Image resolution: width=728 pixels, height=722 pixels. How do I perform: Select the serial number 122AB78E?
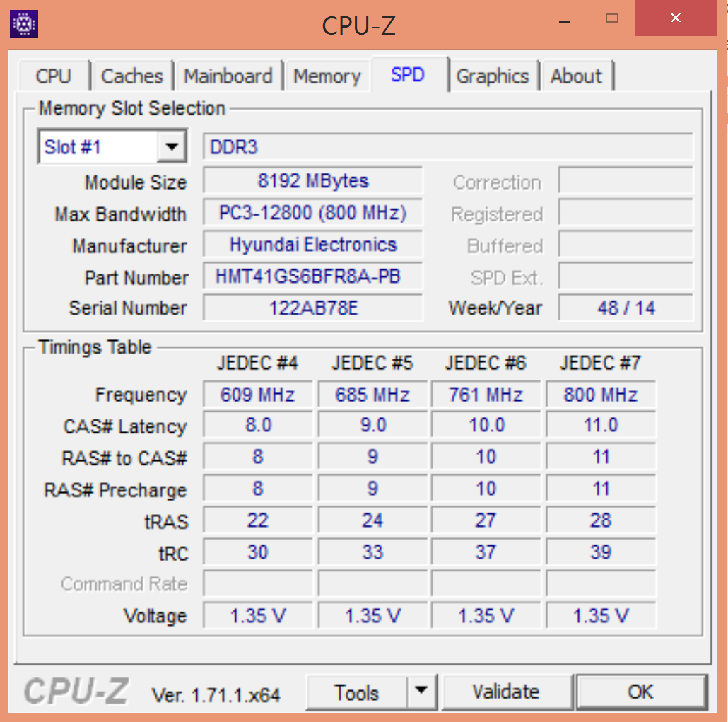[x=313, y=308]
